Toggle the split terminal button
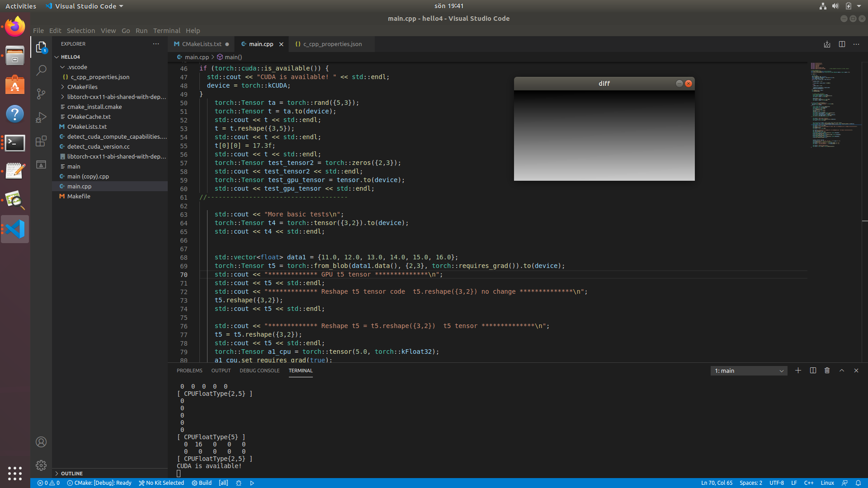Image resolution: width=868 pixels, height=488 pixels. [813, 371]
